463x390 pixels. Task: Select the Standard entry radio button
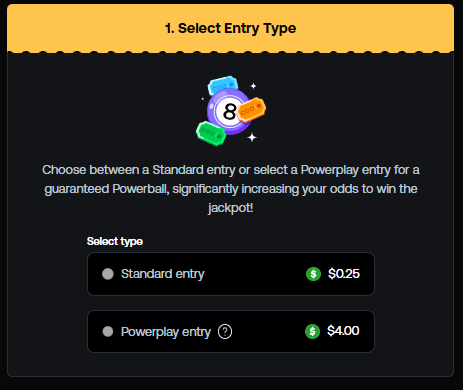108,274
